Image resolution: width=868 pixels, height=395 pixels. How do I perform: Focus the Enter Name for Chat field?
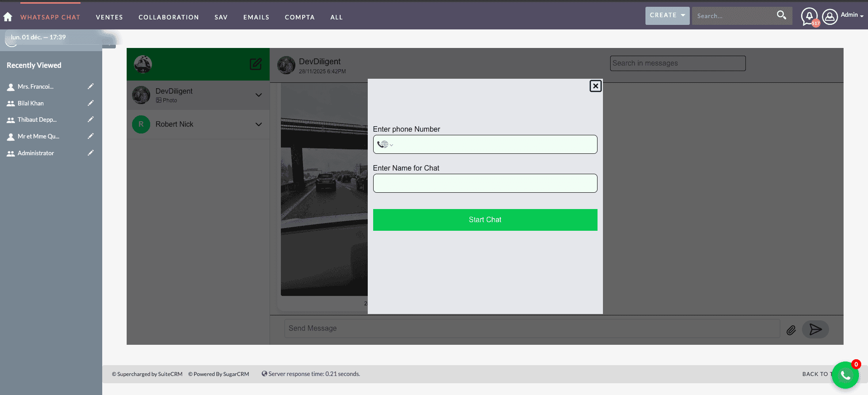click(x=485, y=183)
